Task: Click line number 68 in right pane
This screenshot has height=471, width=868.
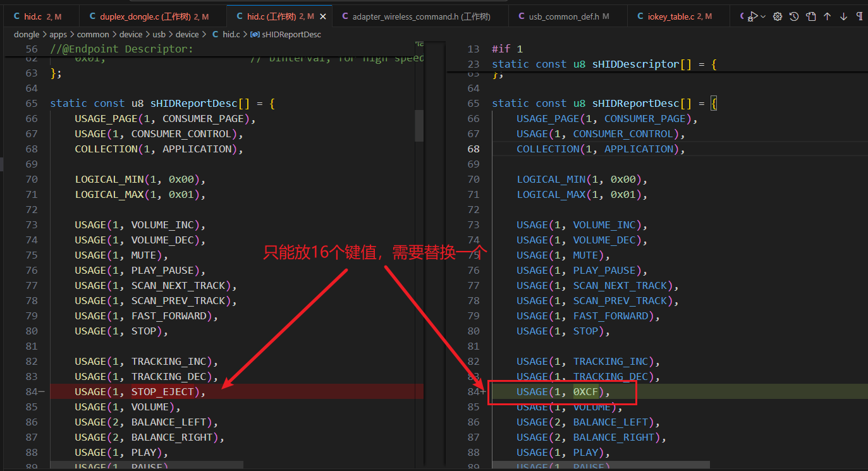Action: (474, 149)
